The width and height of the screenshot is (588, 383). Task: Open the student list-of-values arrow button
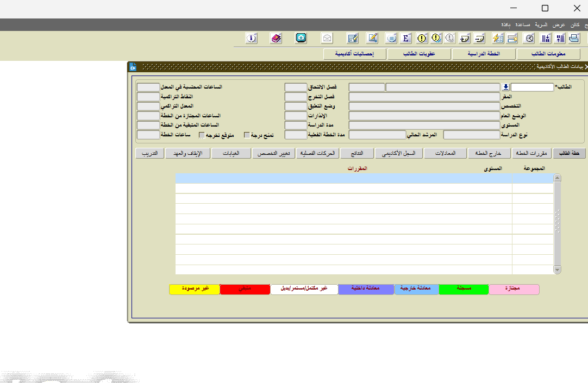[x=505, y=87]
